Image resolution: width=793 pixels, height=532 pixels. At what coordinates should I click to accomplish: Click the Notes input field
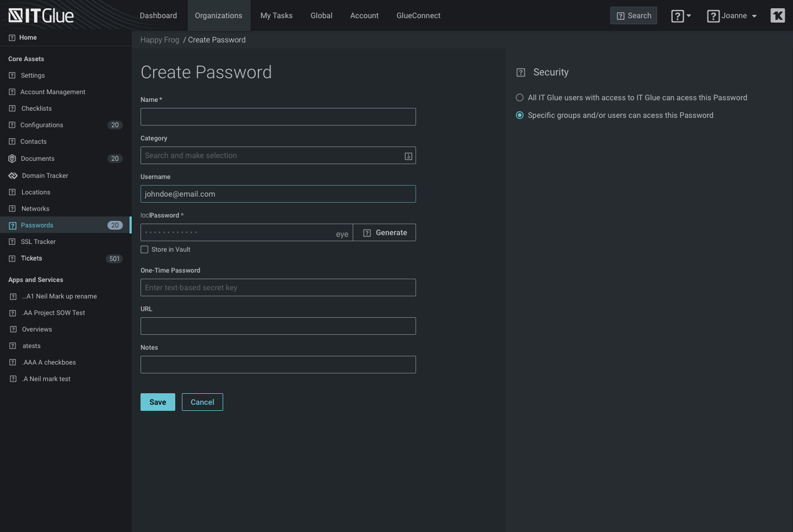pos(278,365)
